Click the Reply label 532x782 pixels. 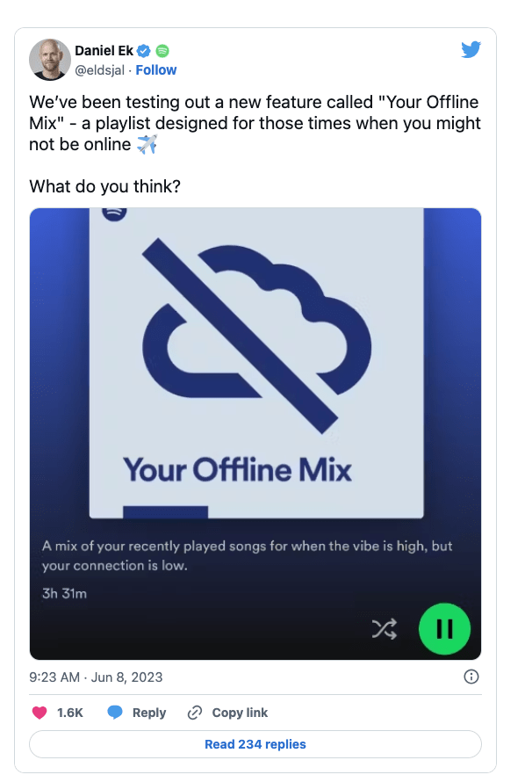tap(149, 713)
